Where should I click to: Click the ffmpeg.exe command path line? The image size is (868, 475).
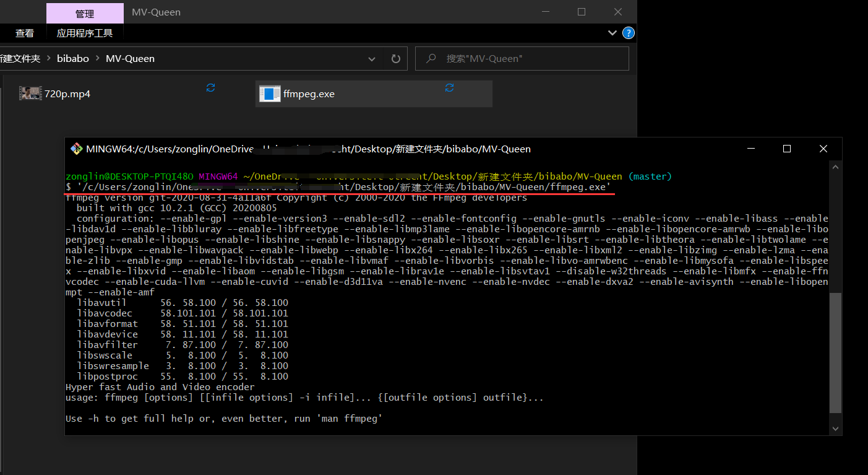click(338, 187)
